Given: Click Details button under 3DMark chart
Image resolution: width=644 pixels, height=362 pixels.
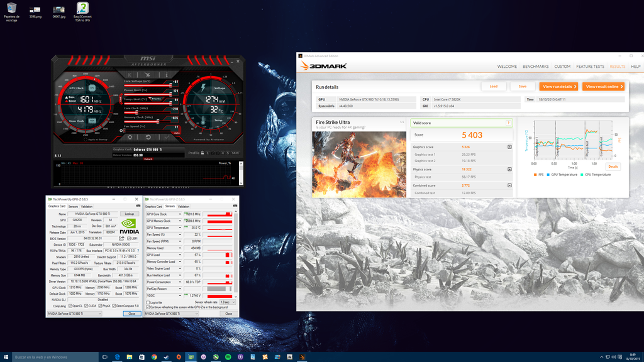Looking at the screenshot, I should click(x=613, y=167).
